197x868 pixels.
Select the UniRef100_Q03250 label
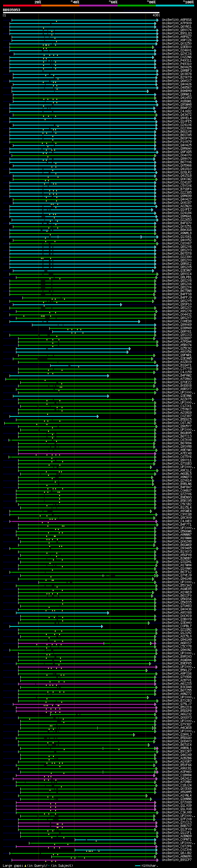click(x=176, y=43)
